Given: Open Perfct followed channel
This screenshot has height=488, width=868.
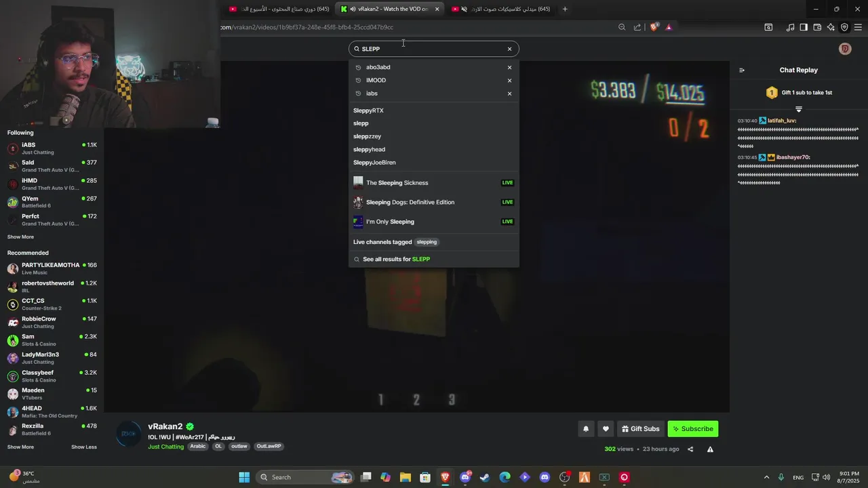Looking at the screenshot, I should pos(52,219).
